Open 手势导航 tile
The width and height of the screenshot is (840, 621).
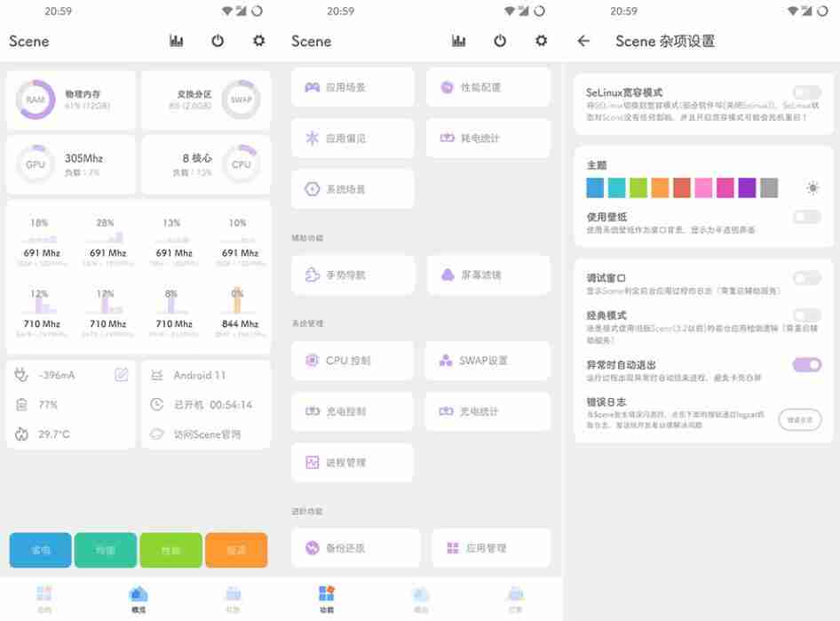[x=353, y=275]
